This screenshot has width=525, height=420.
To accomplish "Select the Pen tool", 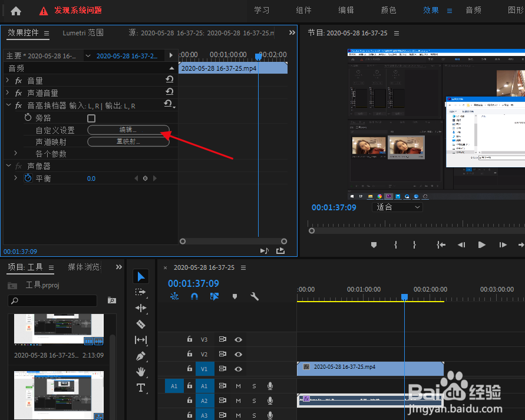I will (x=141, y=356).
